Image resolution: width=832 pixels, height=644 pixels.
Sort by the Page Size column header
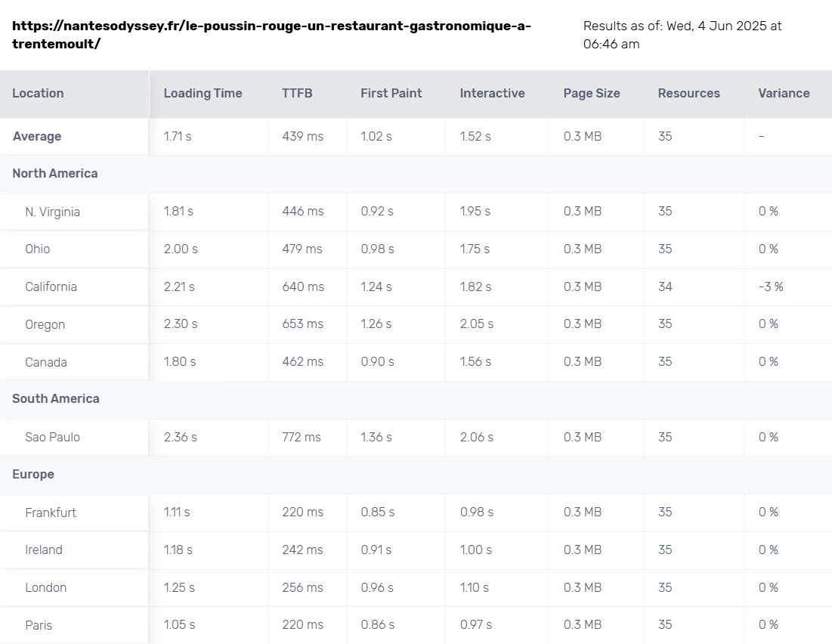591,94
